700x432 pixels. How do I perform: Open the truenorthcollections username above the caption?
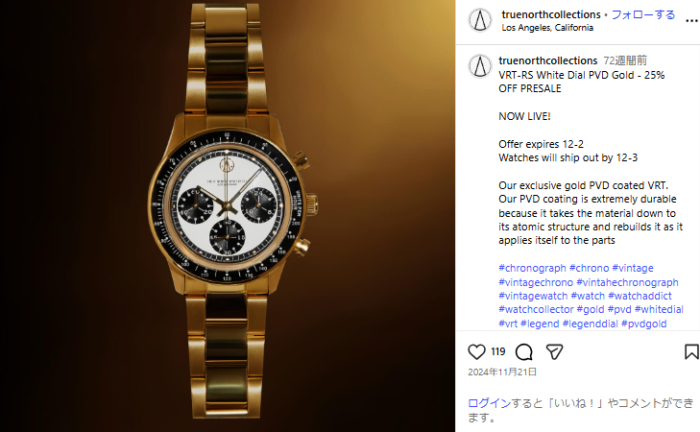(x=548, y=61)
